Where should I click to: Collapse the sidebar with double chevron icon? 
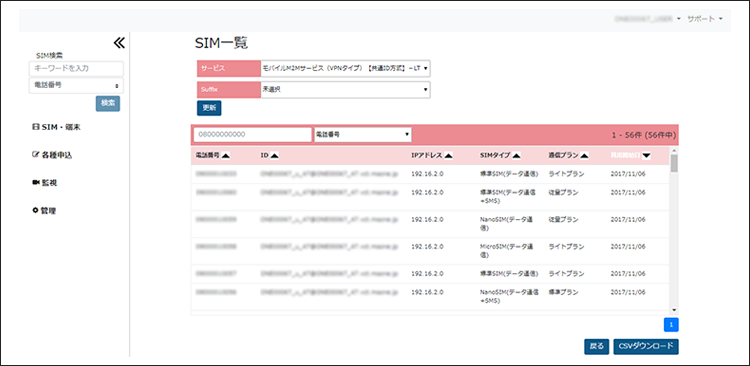[x=119, y=43]
